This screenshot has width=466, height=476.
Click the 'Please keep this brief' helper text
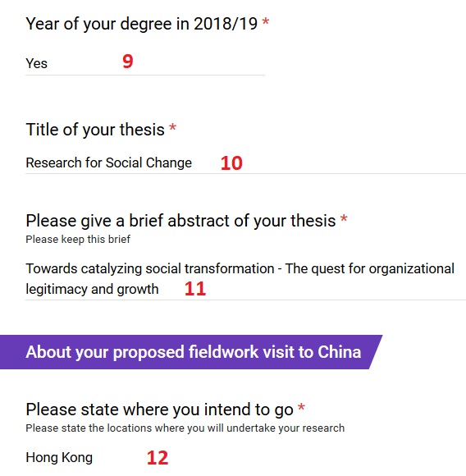click(x=78, y=239)
